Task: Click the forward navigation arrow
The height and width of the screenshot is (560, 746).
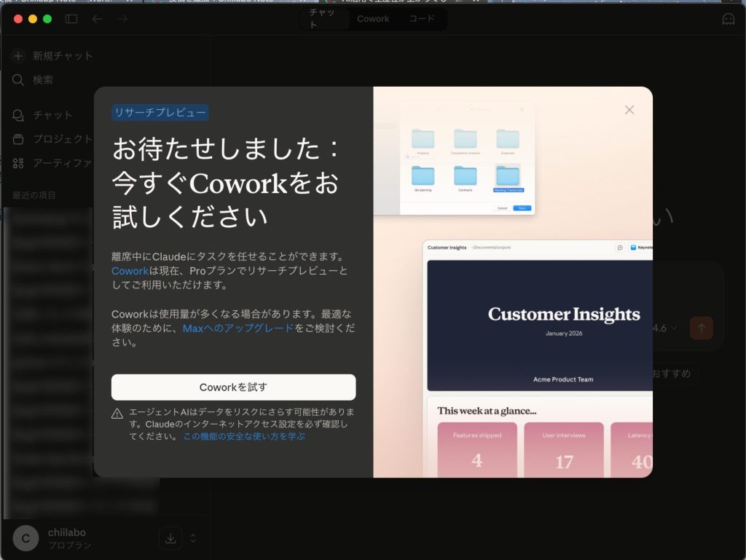Action: point(123,19)
